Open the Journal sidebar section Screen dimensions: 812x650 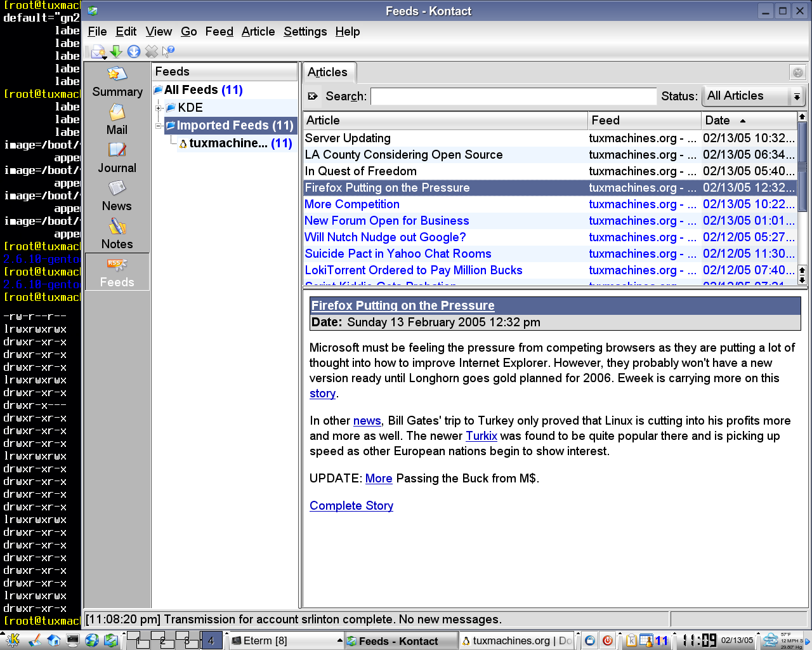[117, 159]
